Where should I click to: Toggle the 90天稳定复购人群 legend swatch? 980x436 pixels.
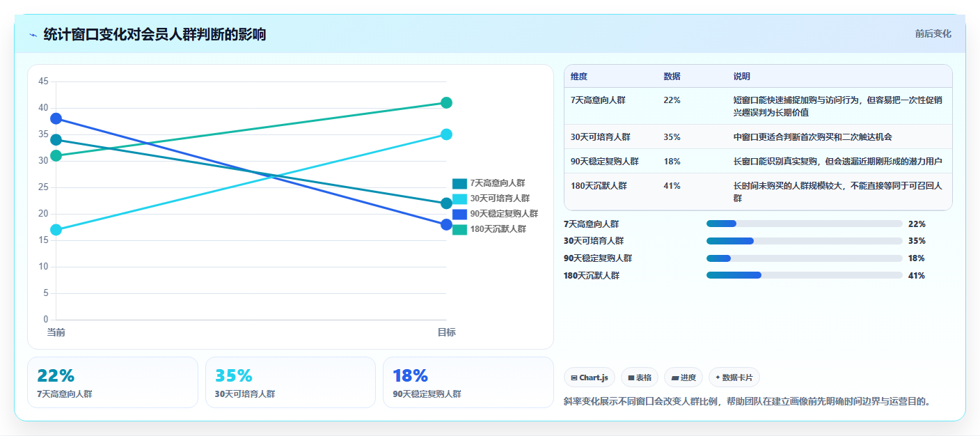[459, 214]
